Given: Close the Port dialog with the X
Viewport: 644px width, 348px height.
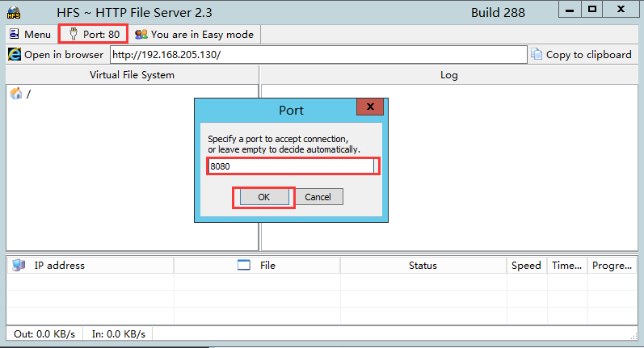Looking at the screenshot, I should [370, 107].
